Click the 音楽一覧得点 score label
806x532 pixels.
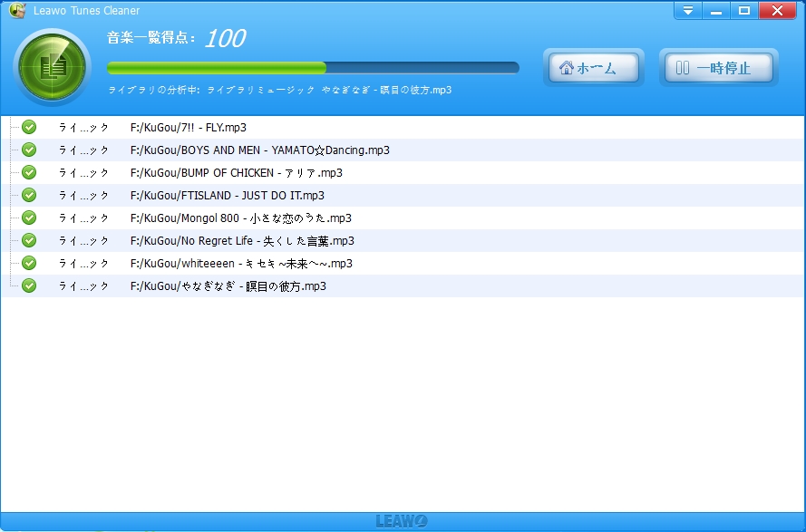(151, 37)
